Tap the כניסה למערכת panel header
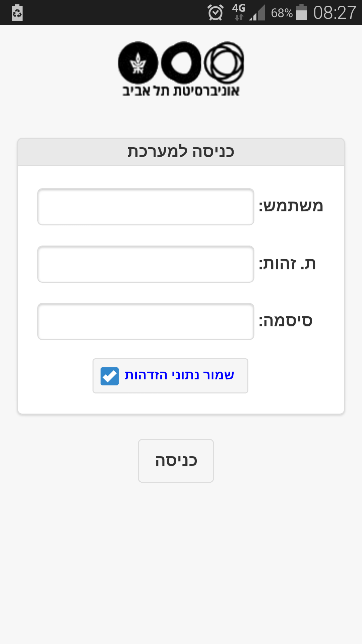362x644 pixels. point(181,152)
